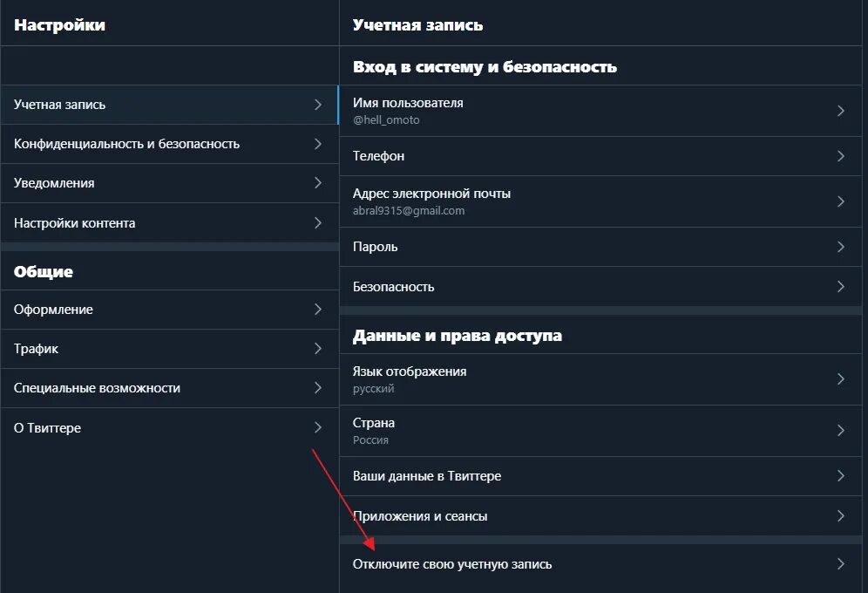
Task: Click chevron on Страна row
Action: [x=840, y=430]
